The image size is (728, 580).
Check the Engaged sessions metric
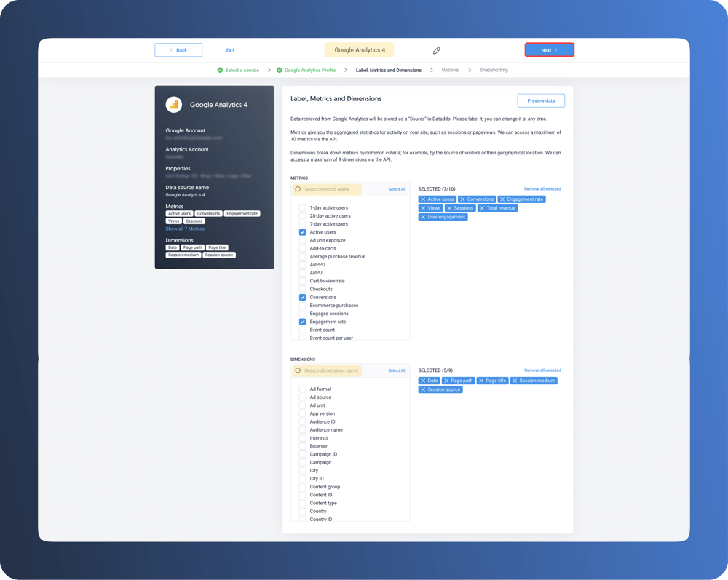coord(302,314)
